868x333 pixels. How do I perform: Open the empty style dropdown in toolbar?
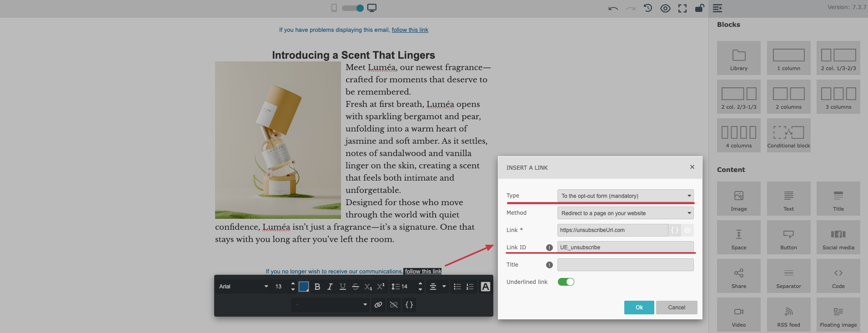(330, 305)
